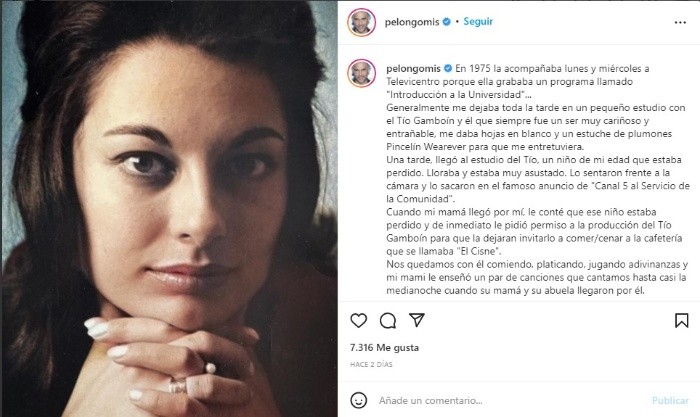Click the verified badge in the header
Image resolution: width=700 pixels, height=417 pixels.
click(x=446, y=21)
